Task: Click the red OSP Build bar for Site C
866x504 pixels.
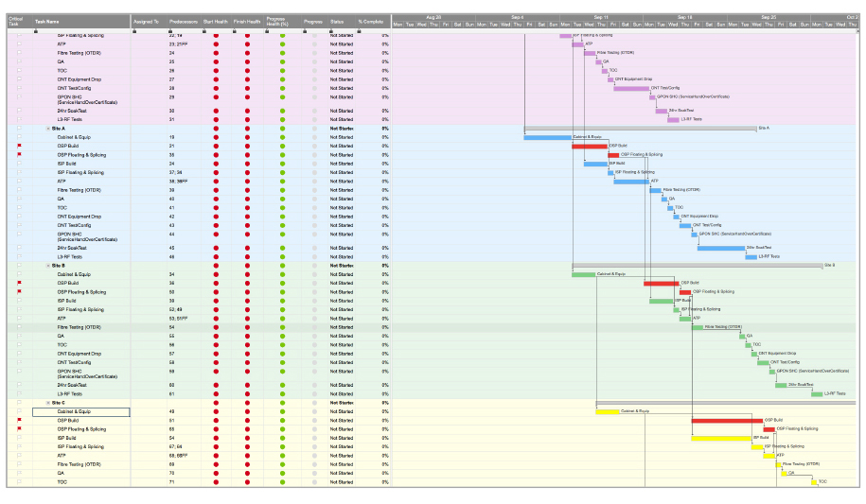Action: [726, 421]
